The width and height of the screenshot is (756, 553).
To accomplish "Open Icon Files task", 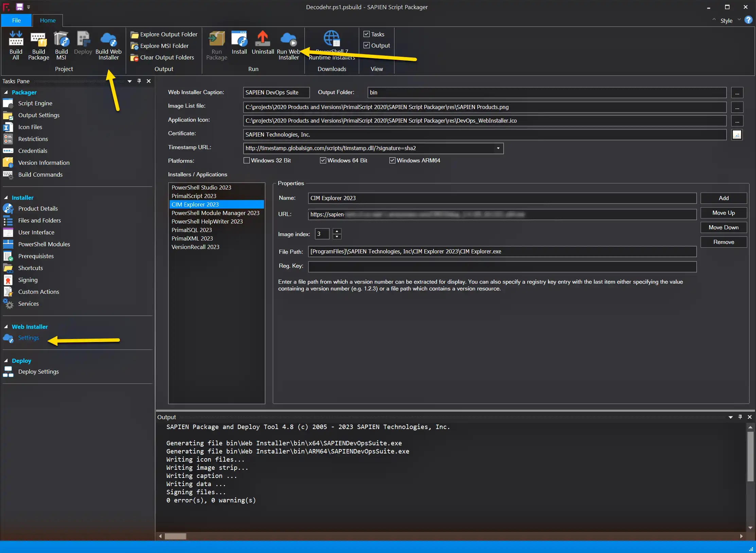I will click(x=30, y=127).
